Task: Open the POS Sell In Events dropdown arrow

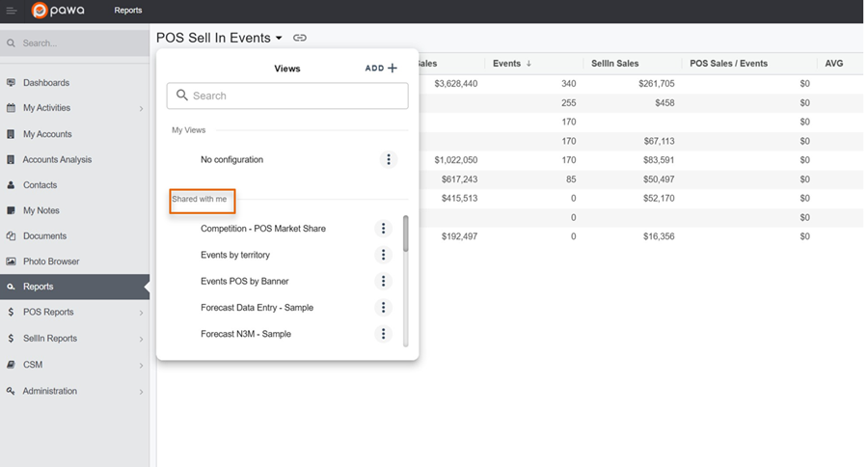Action: [x=279, y=38]
